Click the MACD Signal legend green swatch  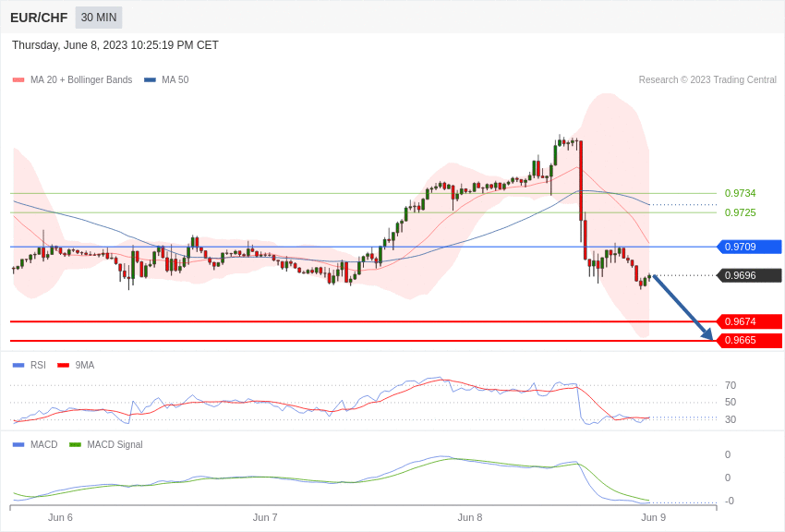[x=75, y=444]
